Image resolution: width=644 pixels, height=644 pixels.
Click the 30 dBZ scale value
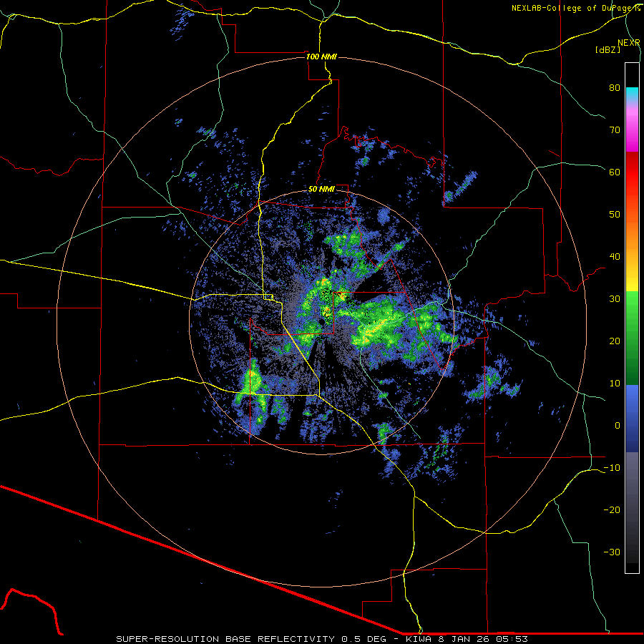pos(615,299)
